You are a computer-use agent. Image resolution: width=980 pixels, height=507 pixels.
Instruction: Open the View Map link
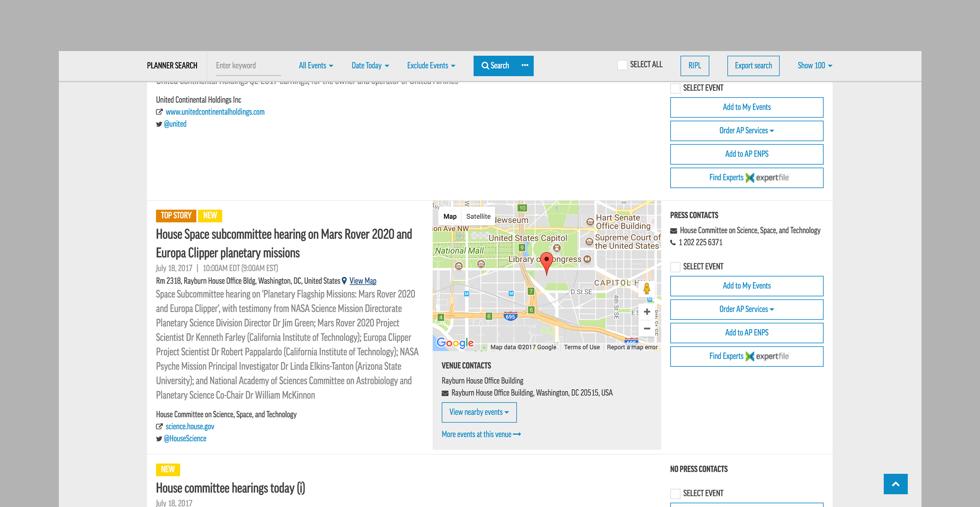363,281
